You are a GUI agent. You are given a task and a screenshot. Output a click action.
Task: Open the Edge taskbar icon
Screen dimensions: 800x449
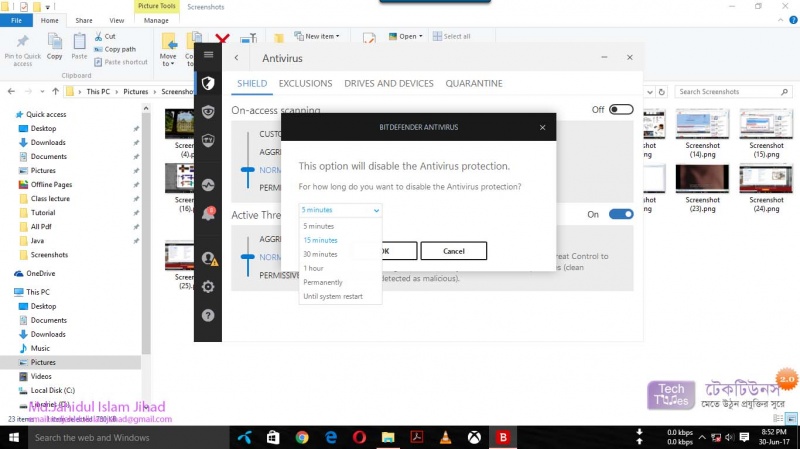click(331, 437)
